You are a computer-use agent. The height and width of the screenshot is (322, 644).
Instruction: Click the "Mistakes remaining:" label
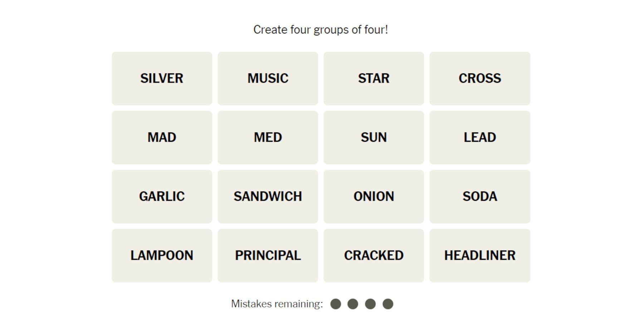277,304
